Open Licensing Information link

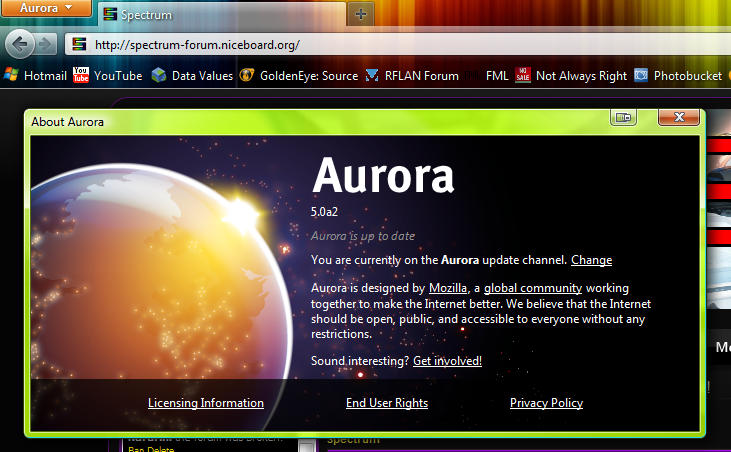point(206,403)
